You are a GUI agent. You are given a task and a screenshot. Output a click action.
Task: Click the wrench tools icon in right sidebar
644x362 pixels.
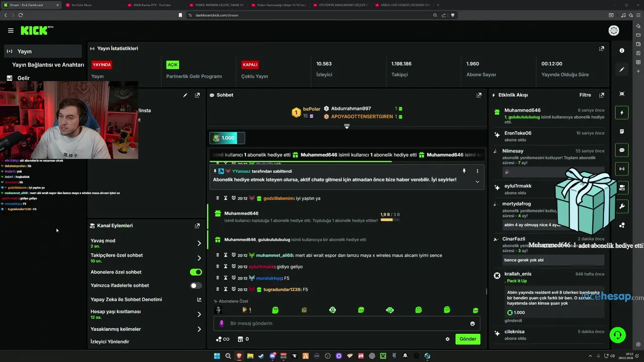point(622,207)
